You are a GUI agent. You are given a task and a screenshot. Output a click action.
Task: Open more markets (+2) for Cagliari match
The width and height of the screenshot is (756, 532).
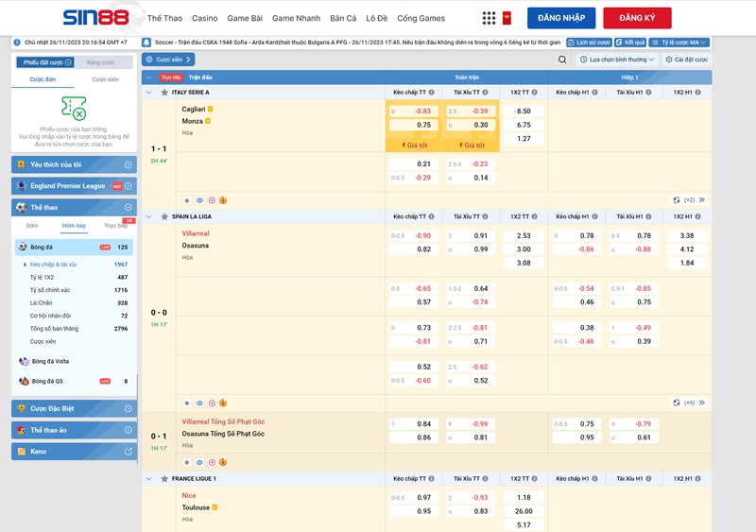click(x=691, y=199)
